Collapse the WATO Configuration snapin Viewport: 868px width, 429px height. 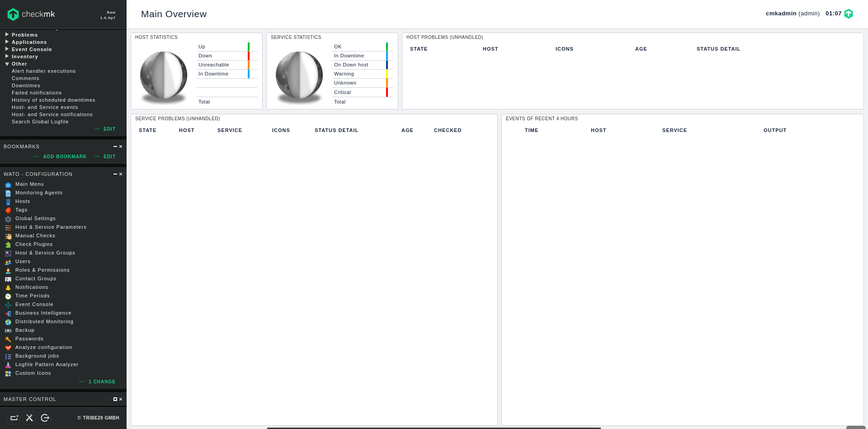(x=115, y=174)
